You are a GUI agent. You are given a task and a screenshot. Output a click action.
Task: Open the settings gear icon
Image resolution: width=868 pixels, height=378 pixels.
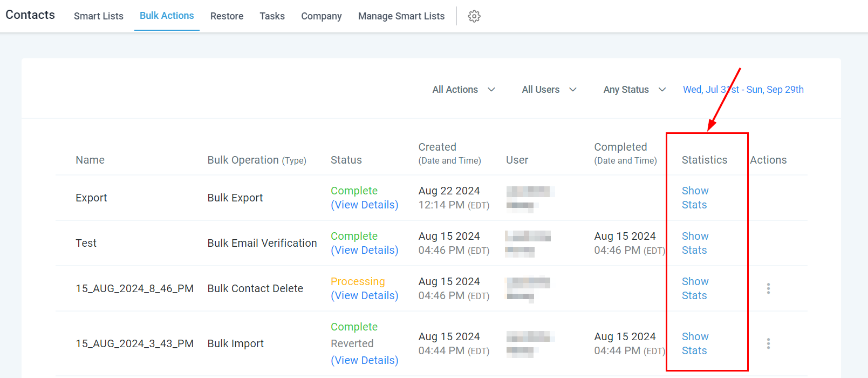point(474,16)
